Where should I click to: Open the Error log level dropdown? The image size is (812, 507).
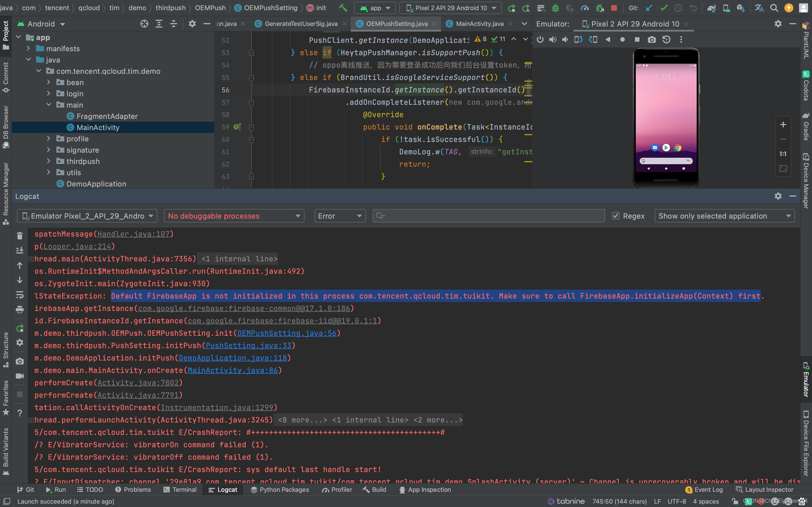coord(339,216)
